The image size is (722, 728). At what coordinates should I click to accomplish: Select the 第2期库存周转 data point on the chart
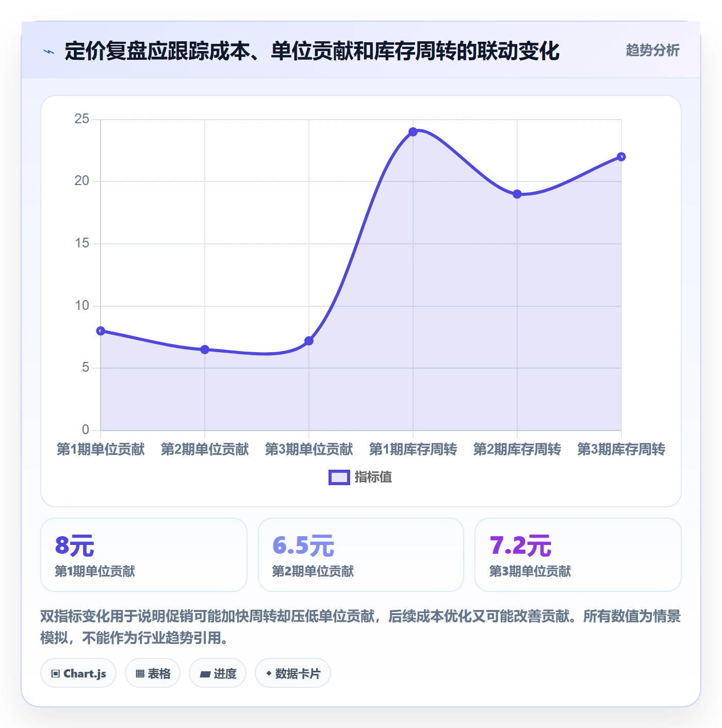pyautogui.click(x=517, y=194)
